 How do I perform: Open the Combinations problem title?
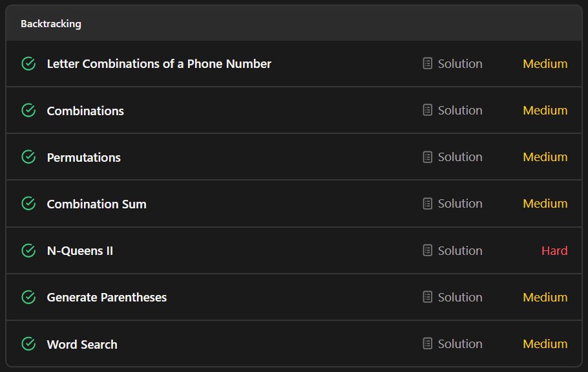[x=85, y=111]
